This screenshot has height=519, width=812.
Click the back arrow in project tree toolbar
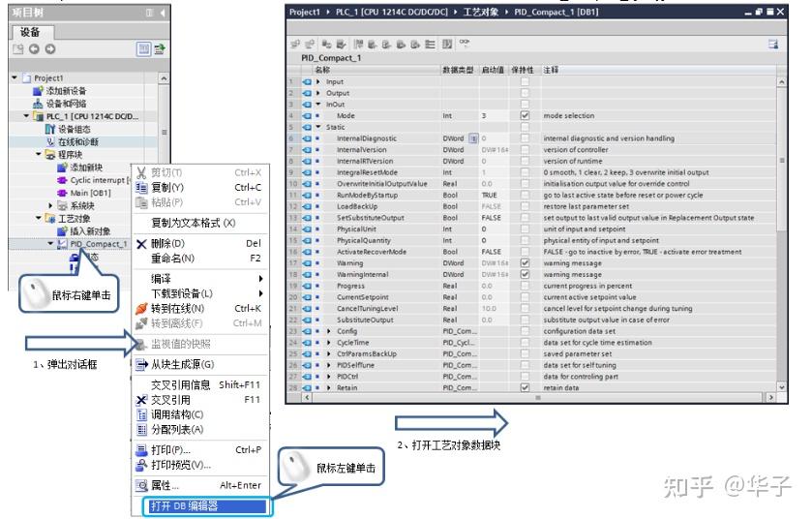coord(34,49)
